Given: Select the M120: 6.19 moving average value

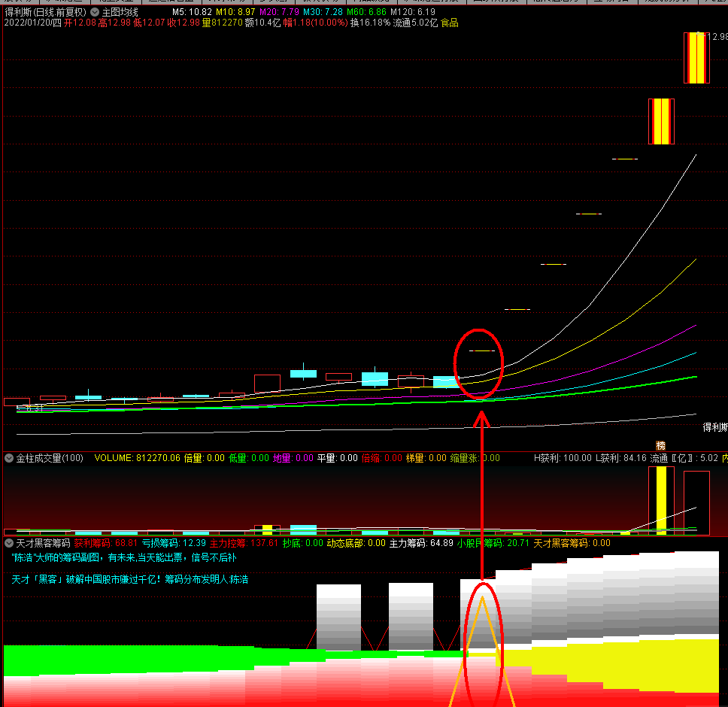Looking at the screenshot, I should point(413,12).
